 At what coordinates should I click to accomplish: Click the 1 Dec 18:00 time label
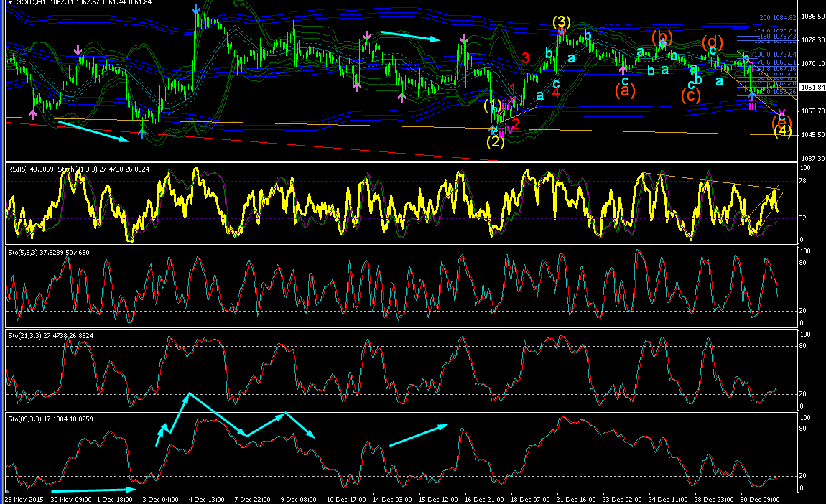(x=114, y=499)
